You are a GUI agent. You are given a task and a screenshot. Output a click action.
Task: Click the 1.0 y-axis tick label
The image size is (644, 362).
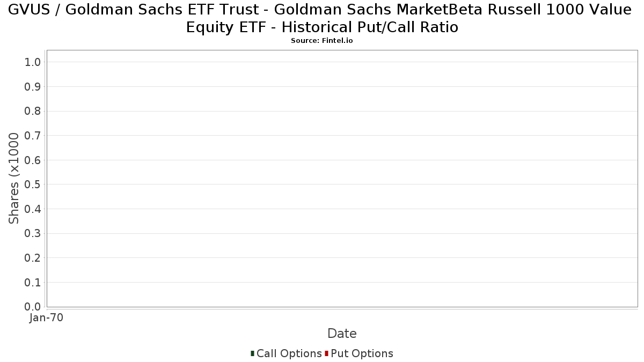click(x=33, y=62)
